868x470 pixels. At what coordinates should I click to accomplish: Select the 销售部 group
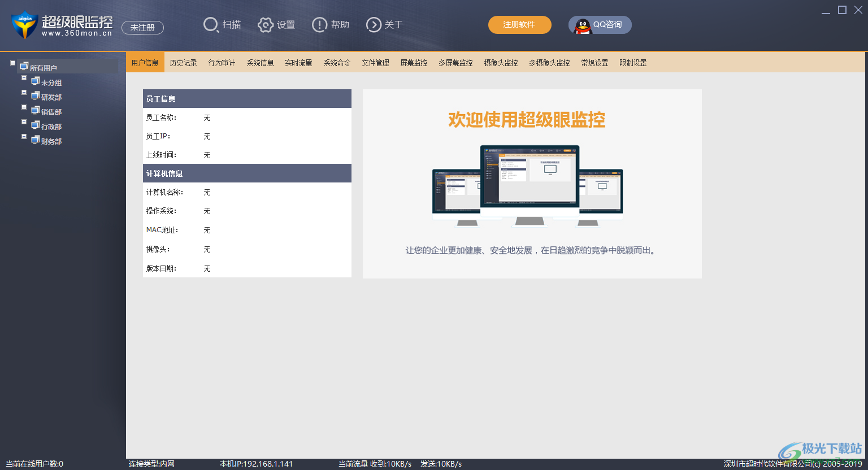pos(51,112)
